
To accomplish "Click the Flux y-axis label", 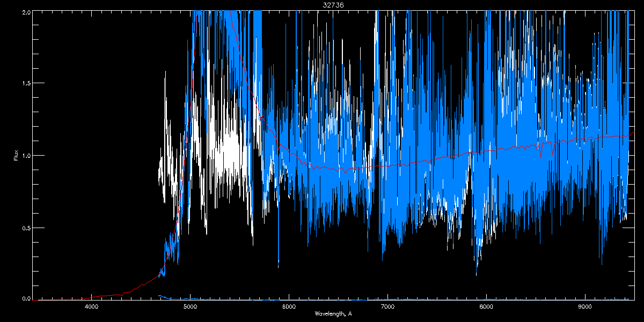I will click(16, 155).
